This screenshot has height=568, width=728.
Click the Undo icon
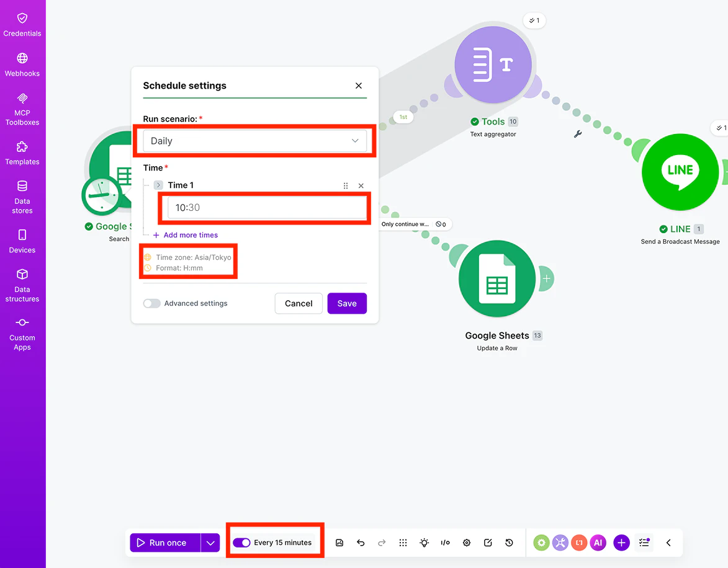[x=361, y=543]
